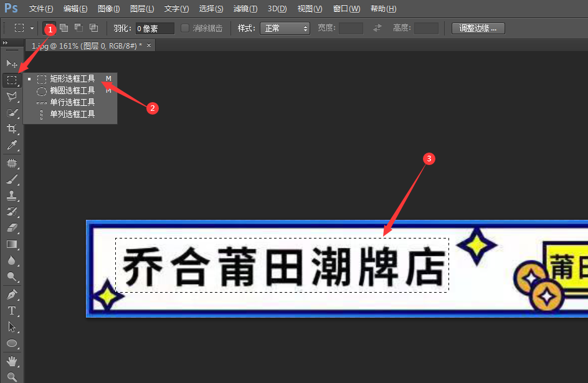This screenshot has height=383, width=588.
Task: Expand the tools panel double-arrow
Action: click(6, 43)
